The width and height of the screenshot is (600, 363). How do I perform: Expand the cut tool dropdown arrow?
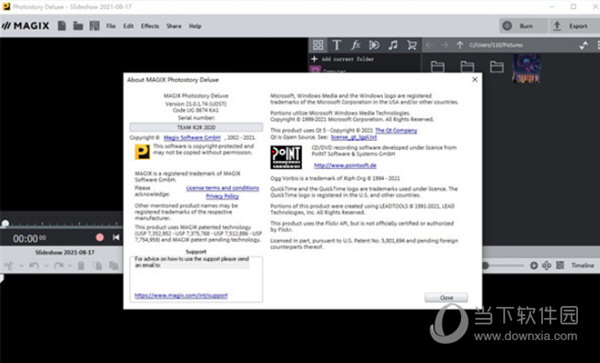(x=21, y=266)
